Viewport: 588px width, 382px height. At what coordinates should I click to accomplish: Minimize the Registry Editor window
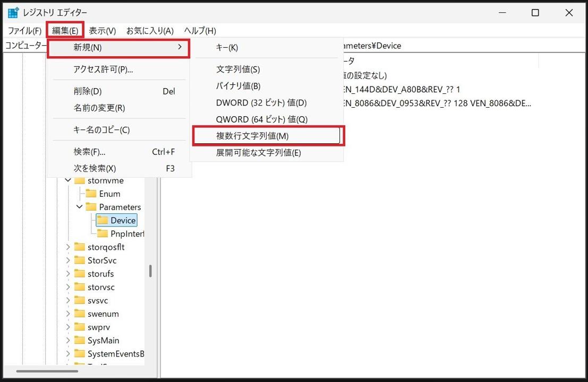click(x=502, y=12)
